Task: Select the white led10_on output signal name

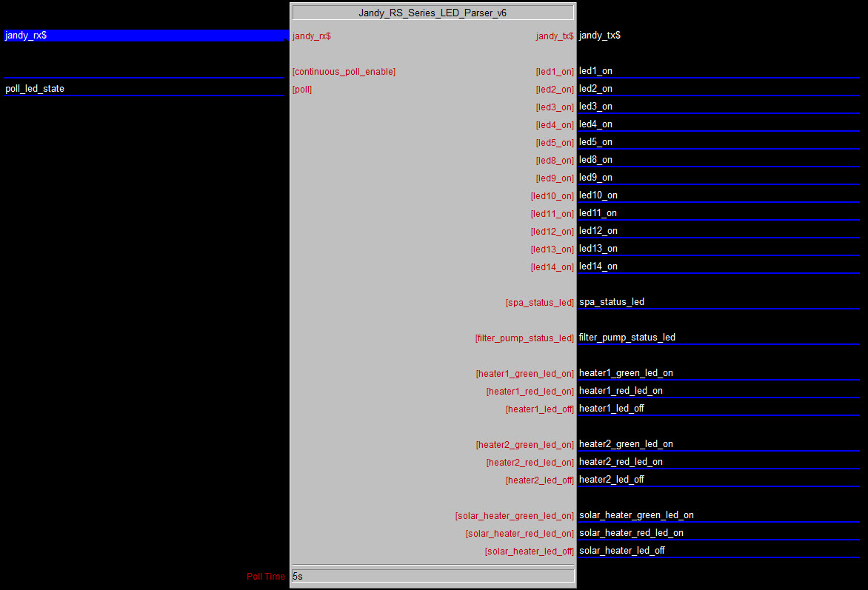Action: [598, 195]
